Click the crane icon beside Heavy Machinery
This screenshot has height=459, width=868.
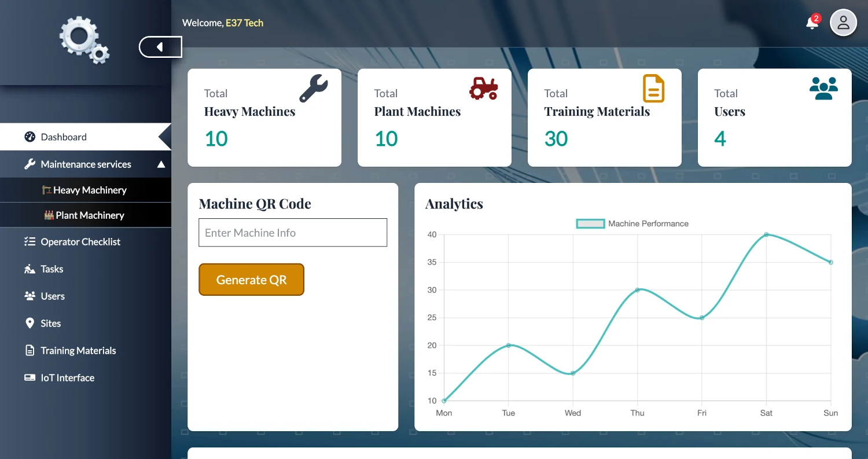[x=47, y=190]
